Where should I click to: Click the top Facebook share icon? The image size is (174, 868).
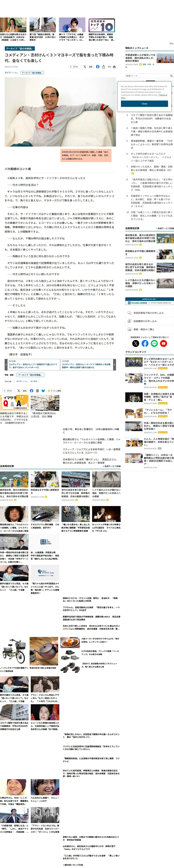coord(98,67)
